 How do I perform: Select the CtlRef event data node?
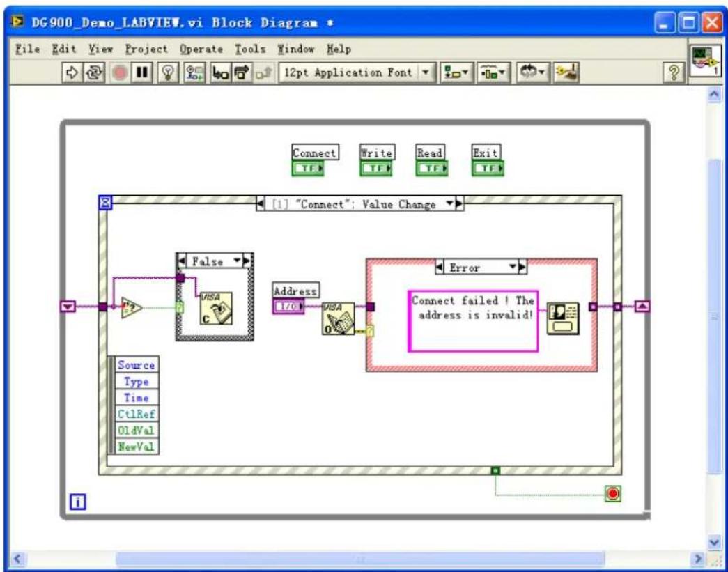[136, 414]
